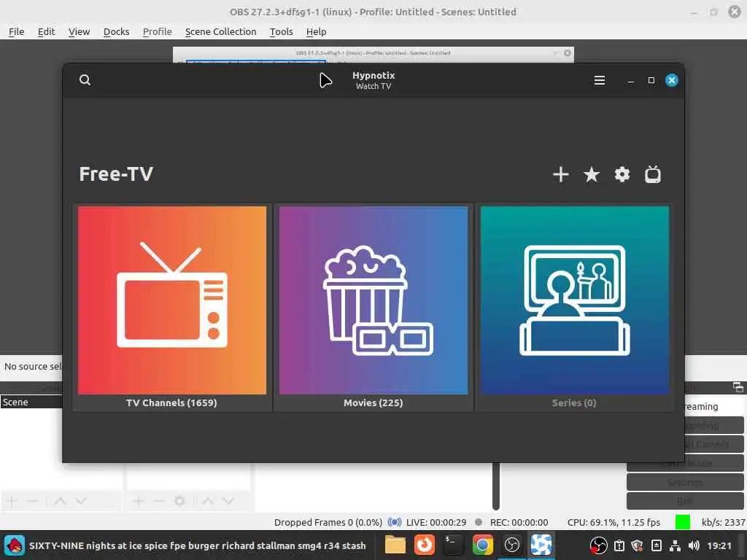The height and width of the screenshot is (560, 747).
Task: Open Hypnotix search with the magnifier icon
Action: point(85,80)
